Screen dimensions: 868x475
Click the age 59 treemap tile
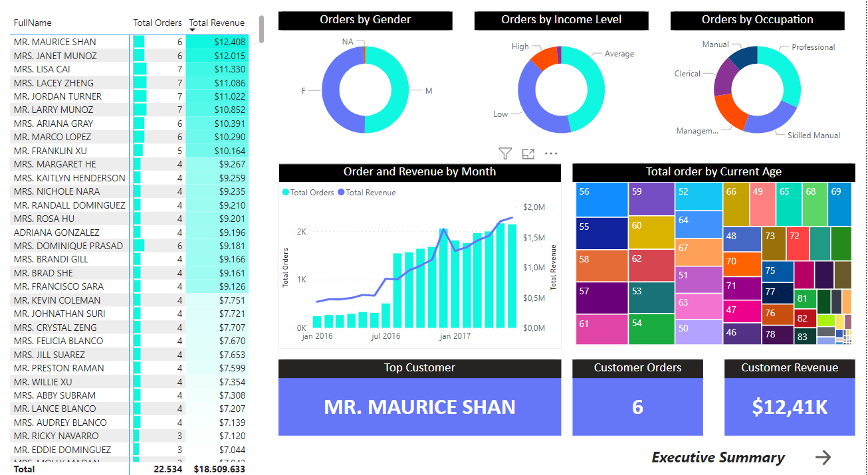coord(651,199)
